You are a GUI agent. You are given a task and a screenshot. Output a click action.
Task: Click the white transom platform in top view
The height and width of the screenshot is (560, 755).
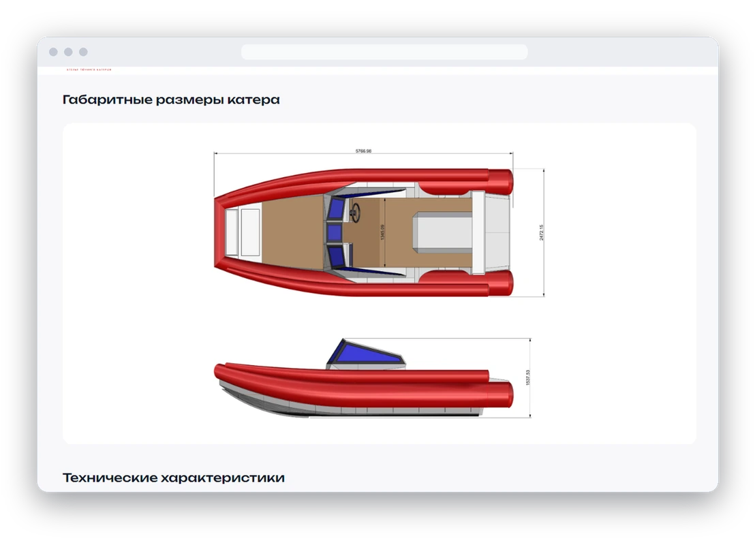coord(497,232)
